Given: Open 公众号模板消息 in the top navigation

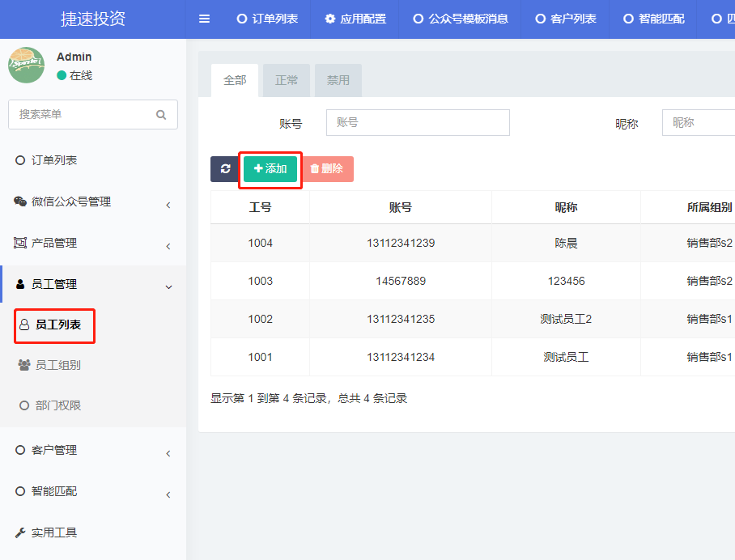Looking at the screenshot, I should pos(461,19).
